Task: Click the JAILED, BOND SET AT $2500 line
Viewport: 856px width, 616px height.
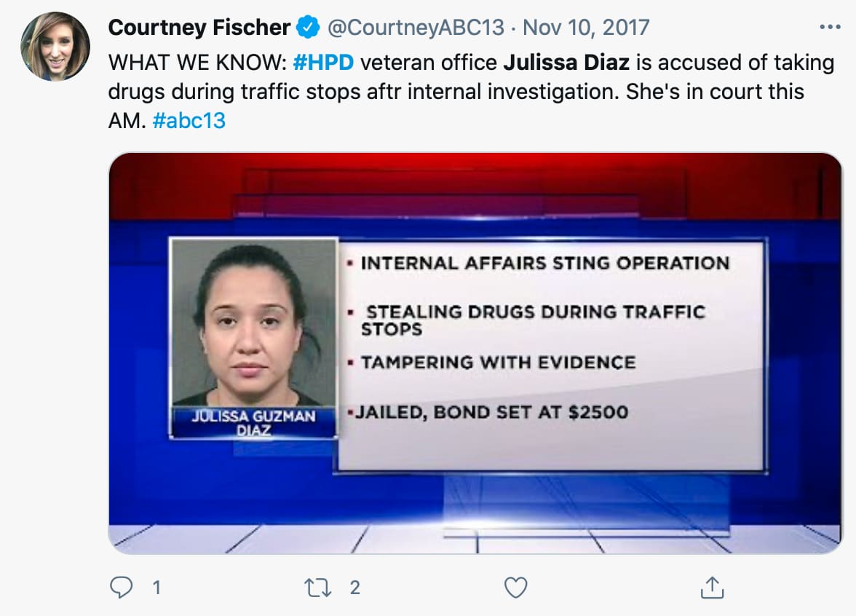Action: click(x=491, y=412)
